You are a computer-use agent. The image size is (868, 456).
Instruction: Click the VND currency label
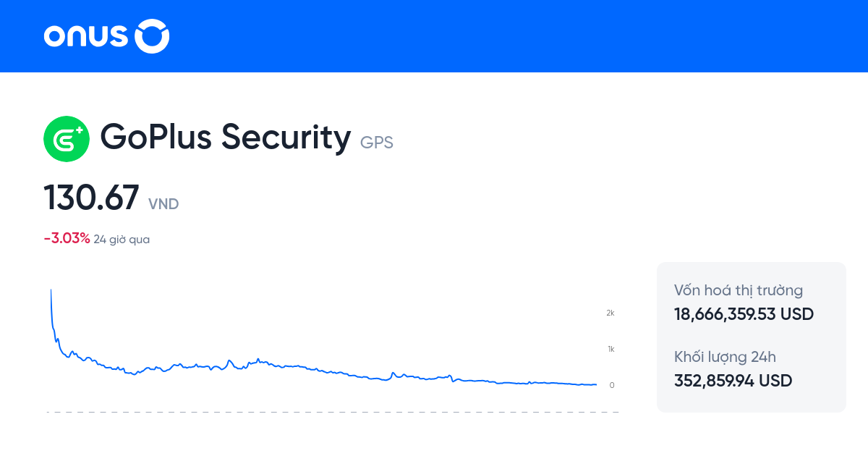(163, 204)
